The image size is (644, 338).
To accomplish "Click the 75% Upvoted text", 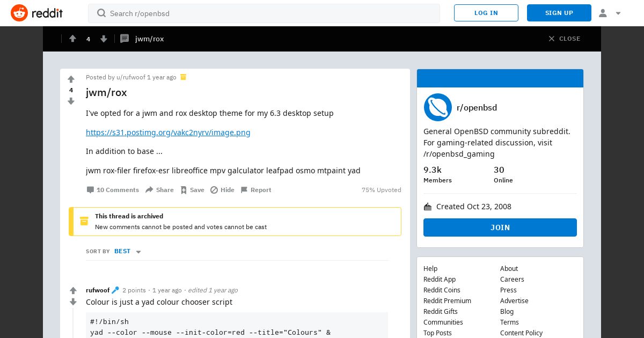I will [382, 190].
